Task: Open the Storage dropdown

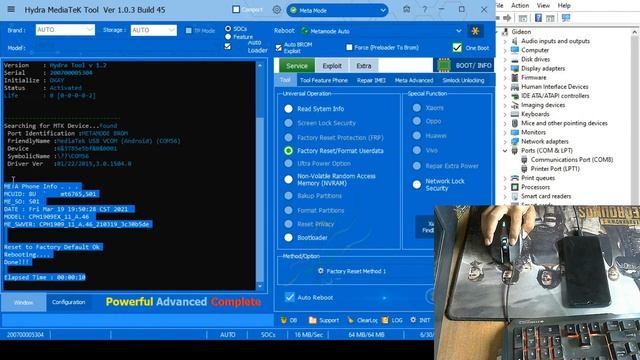Action: coord(153,30)
